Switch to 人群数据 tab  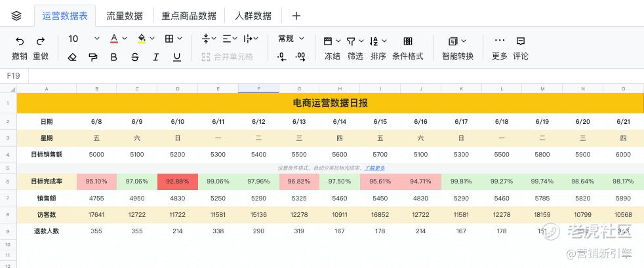tap(253, 16)
